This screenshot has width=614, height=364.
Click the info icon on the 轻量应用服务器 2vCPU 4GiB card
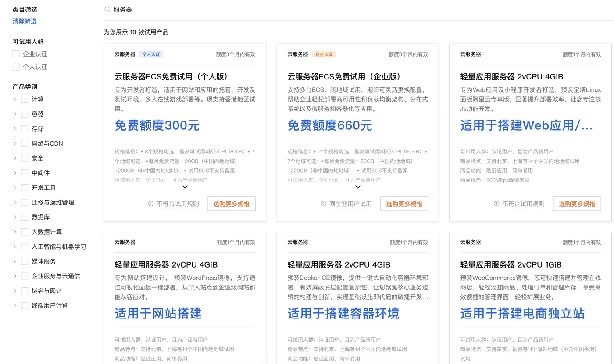click(496, 203)
